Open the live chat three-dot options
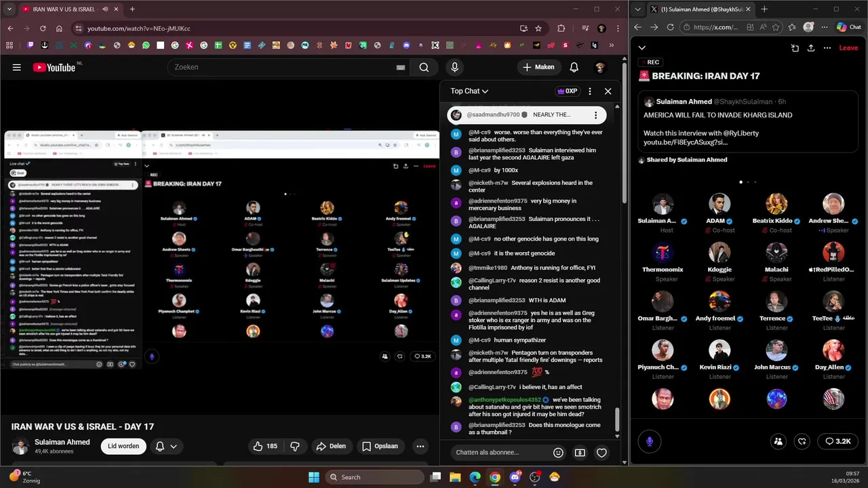The image size is (868, 488). (x=589, y=91)
